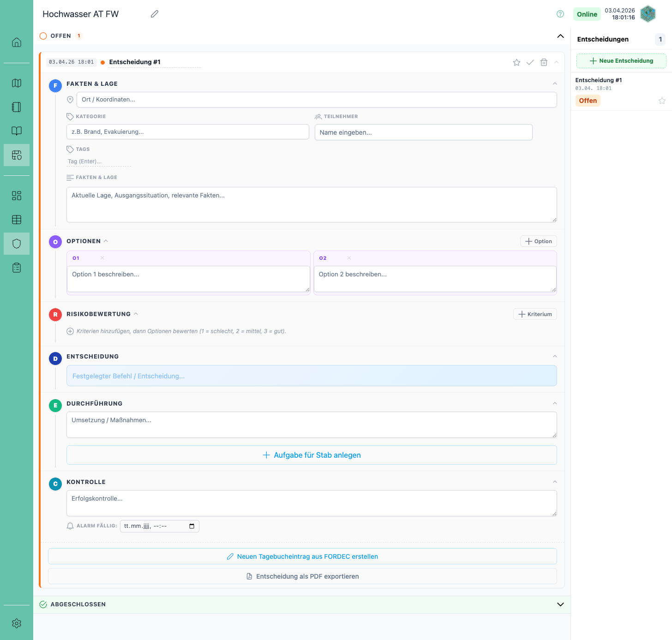Click the Ort / Koordinaten input field
Screen dimensions: 672x640
(317, 100)
